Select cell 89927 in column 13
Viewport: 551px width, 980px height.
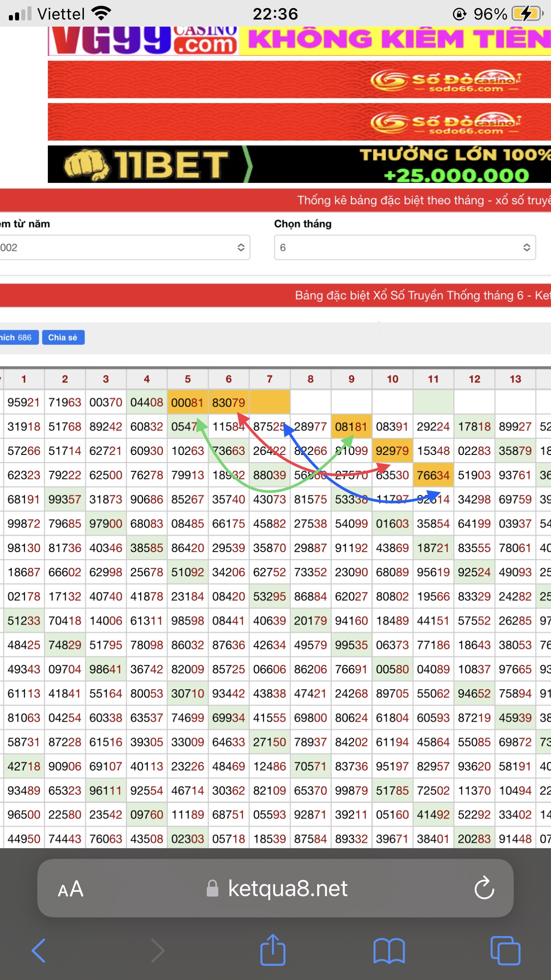516,427
